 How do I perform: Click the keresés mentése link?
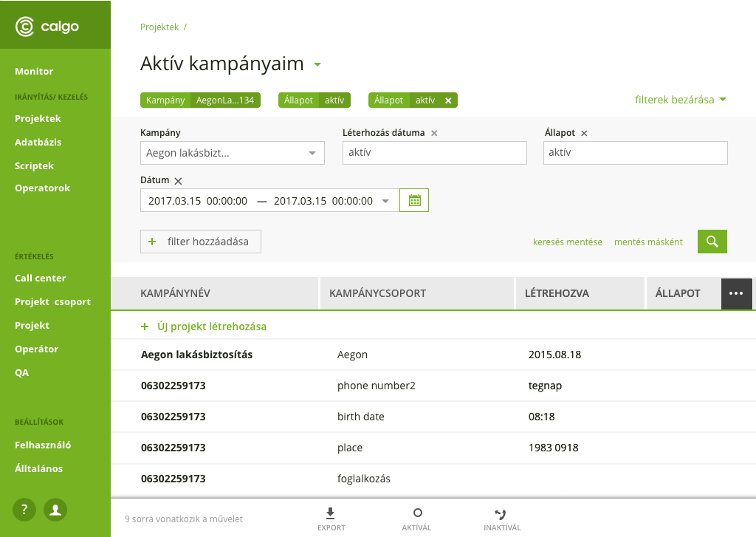[567, 242]
